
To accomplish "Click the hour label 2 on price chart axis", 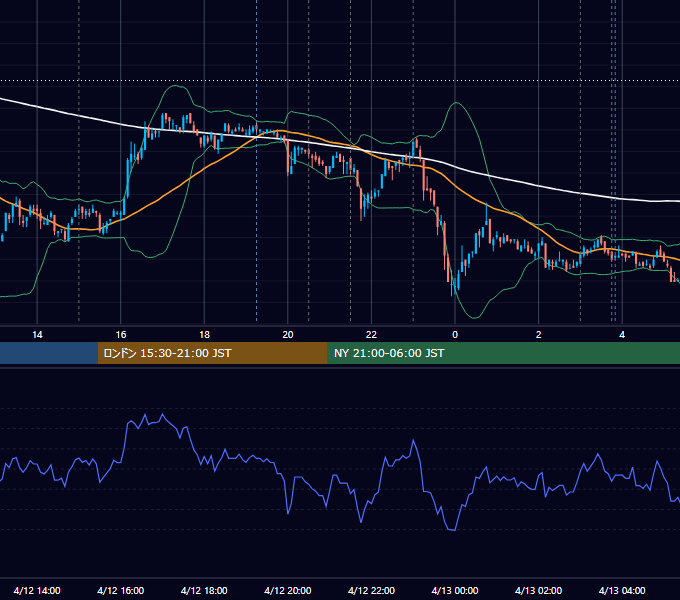I will (x=539, y=335).
